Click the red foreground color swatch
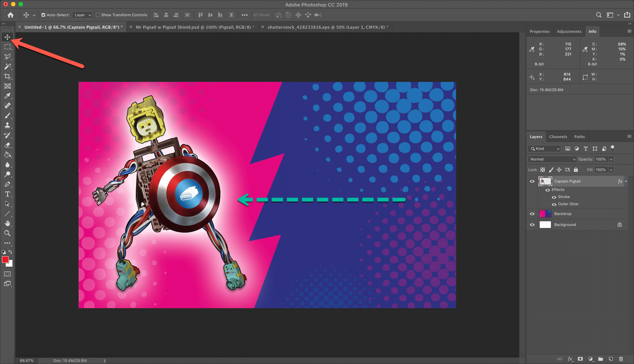Image resolution: width=634 pixels, height=364 pixels. click(5, 259)
